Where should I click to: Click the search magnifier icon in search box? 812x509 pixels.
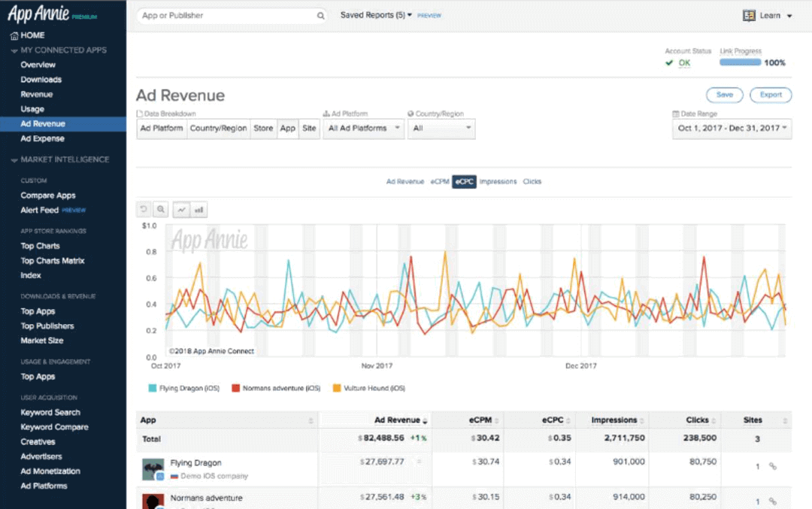pos(321,15)
